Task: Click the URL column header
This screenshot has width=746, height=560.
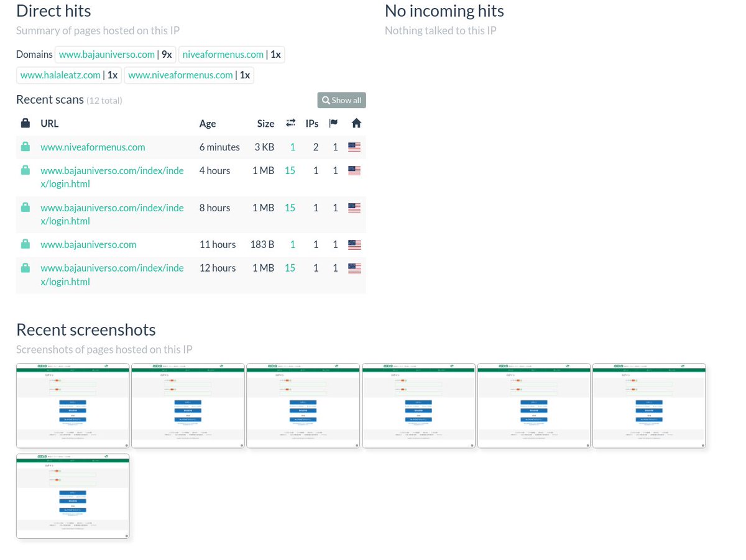Action: click(50, 124)
